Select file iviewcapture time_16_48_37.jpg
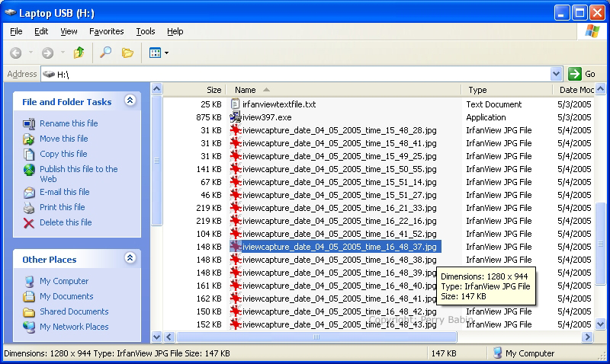This screenshot has width=610, height=364. tap(339, 247)
